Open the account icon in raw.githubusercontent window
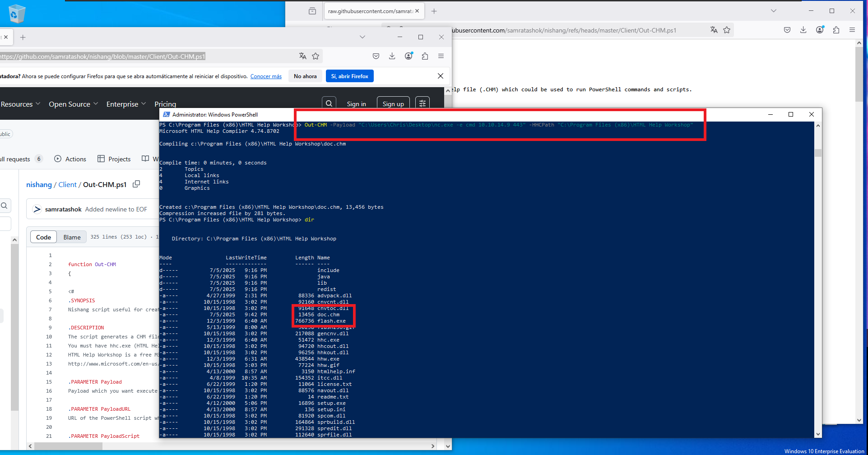The image size is (868, 455). point(820,30)
